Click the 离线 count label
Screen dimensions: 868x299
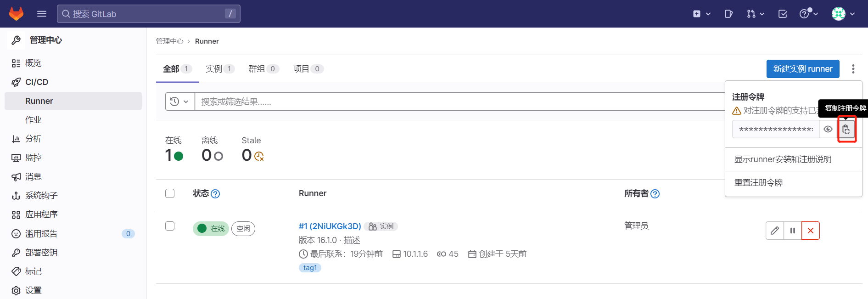[x=210, y=141]
